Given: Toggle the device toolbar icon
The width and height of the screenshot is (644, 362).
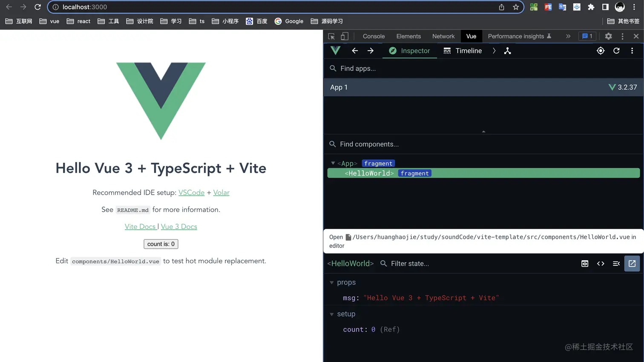Looking at the screenshot, I should pos(345,36).
